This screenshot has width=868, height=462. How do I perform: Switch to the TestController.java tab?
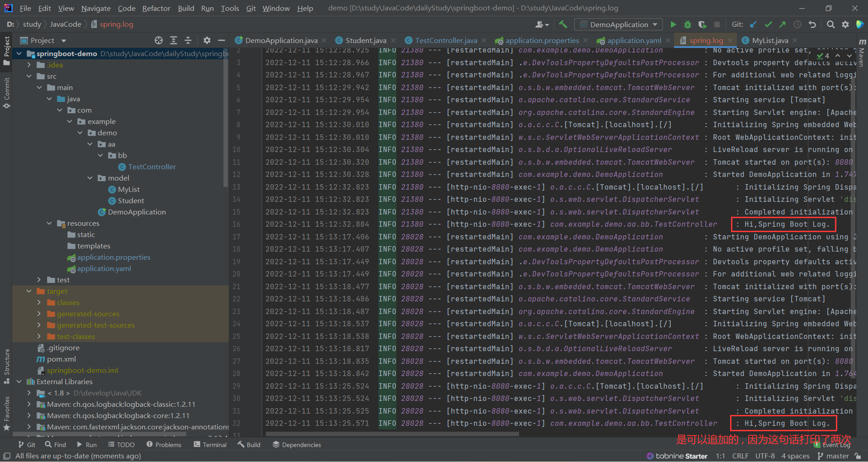tap(446, 40)
